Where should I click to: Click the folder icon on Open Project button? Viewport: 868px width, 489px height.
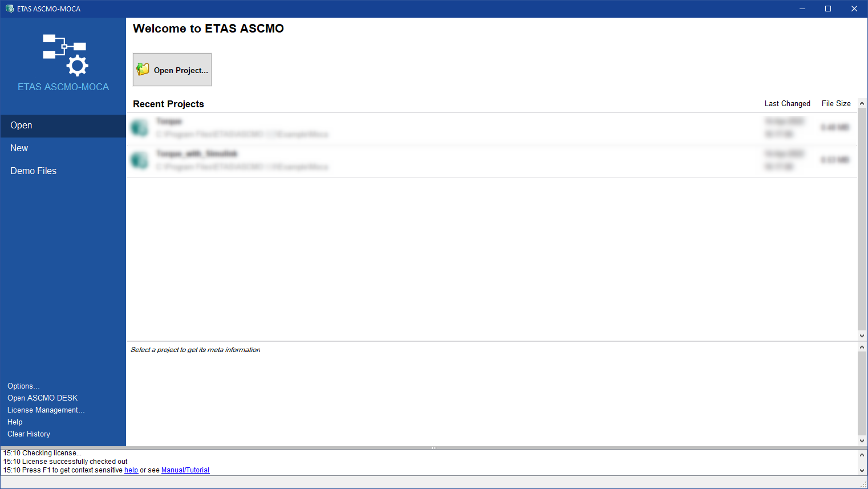click(x=143, y=70)
